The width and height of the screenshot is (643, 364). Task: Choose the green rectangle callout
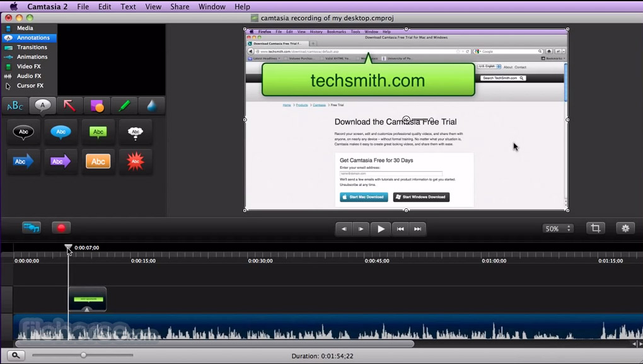(x=98, y=132)
